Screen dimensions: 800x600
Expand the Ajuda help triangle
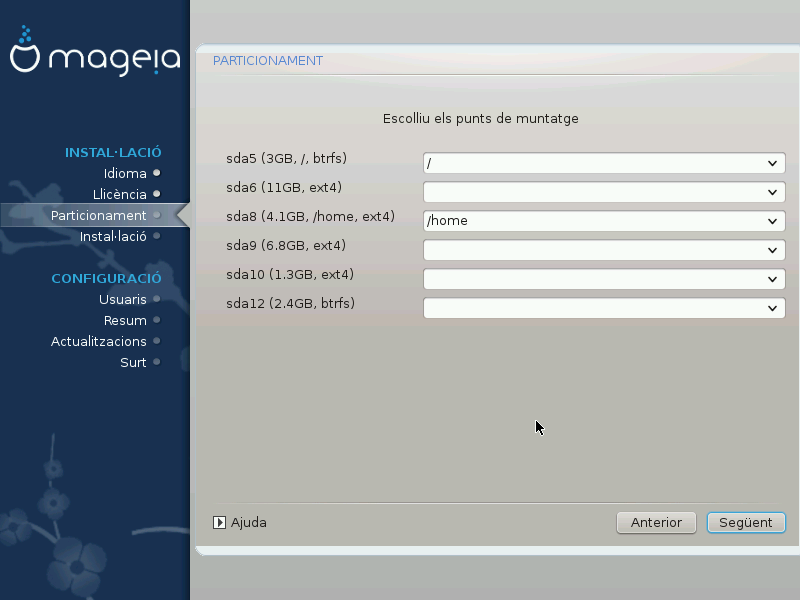[220, 522]
